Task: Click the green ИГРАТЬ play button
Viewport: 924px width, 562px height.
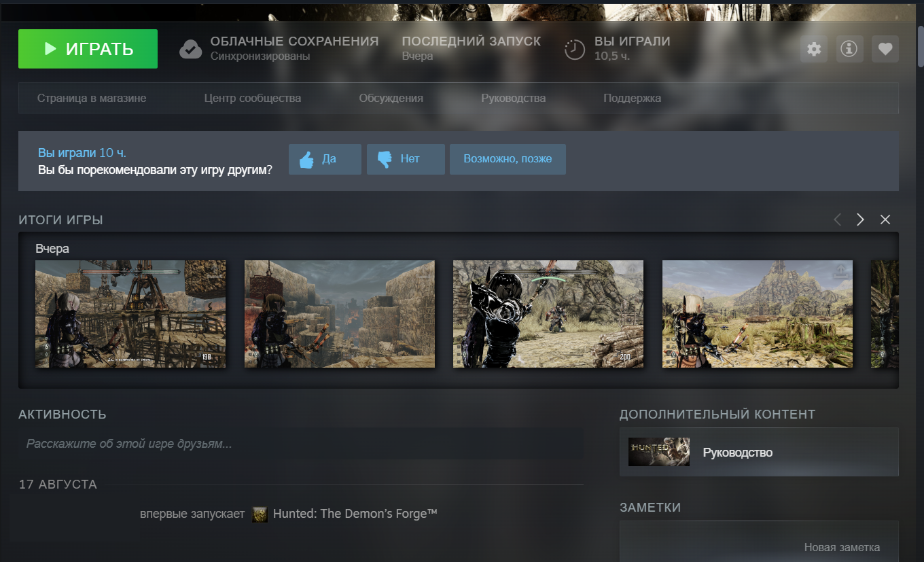Action: pyautogui.click(x=88, y=49)
